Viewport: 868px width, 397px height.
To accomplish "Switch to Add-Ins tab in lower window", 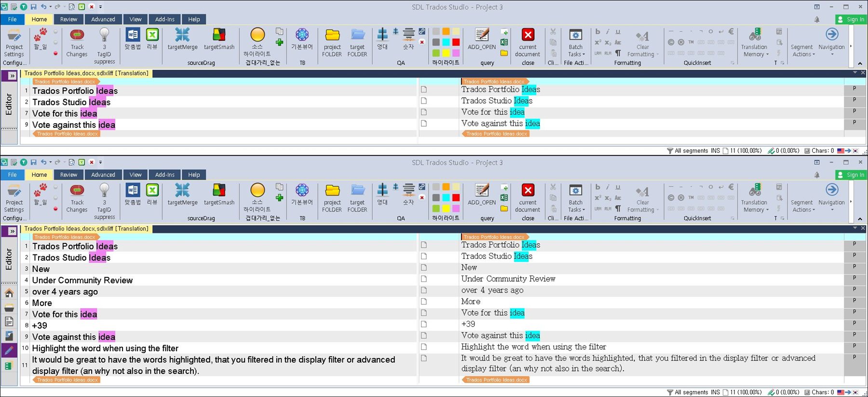I will tap(165, 175).
